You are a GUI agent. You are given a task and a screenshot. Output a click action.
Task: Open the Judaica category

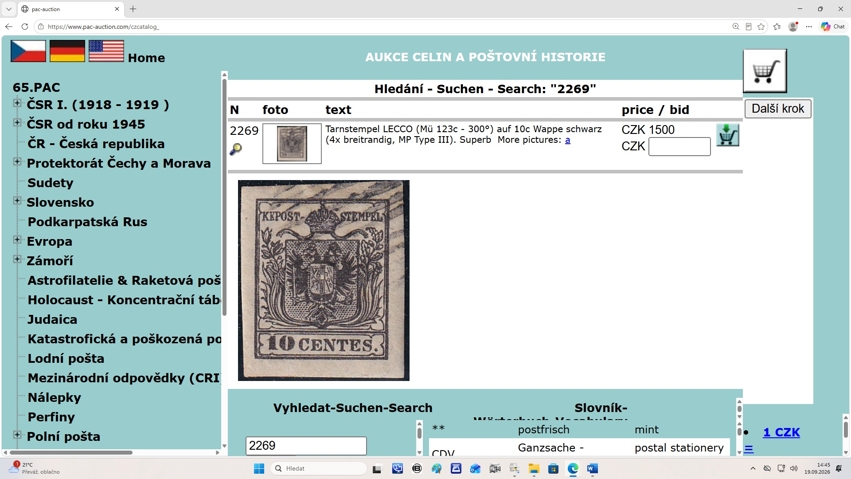click(x=52, y=319)
